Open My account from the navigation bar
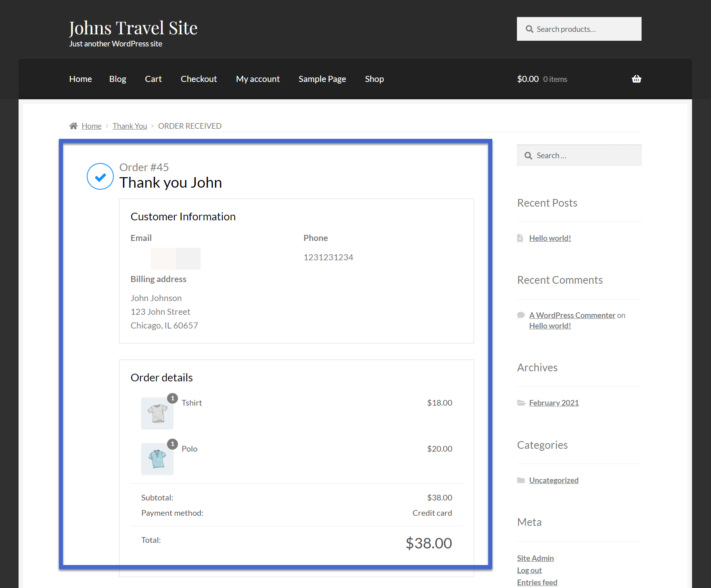 pyautogui.click(x=257, y=79)
